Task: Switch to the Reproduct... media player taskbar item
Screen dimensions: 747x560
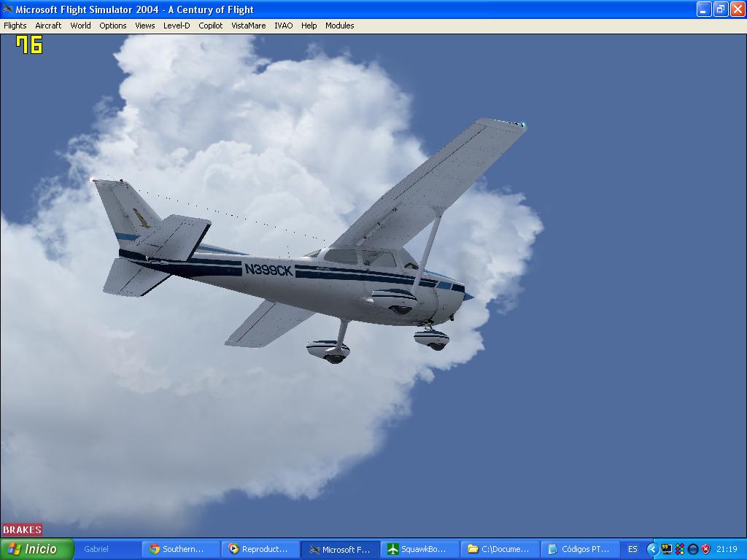Action: 261,550
